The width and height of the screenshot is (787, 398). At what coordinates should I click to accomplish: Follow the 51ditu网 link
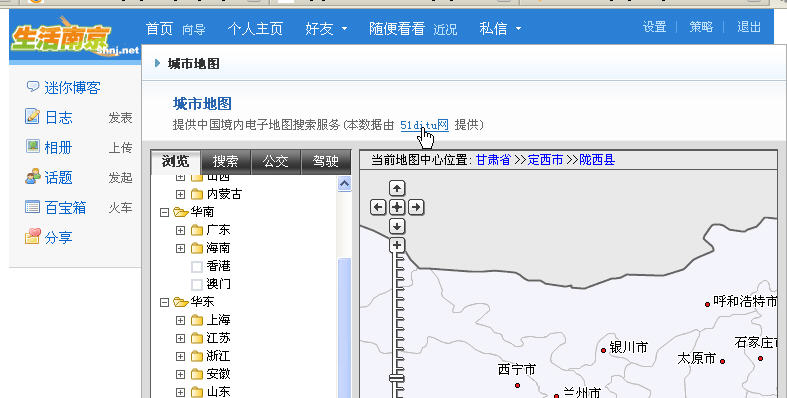point(424,125)
